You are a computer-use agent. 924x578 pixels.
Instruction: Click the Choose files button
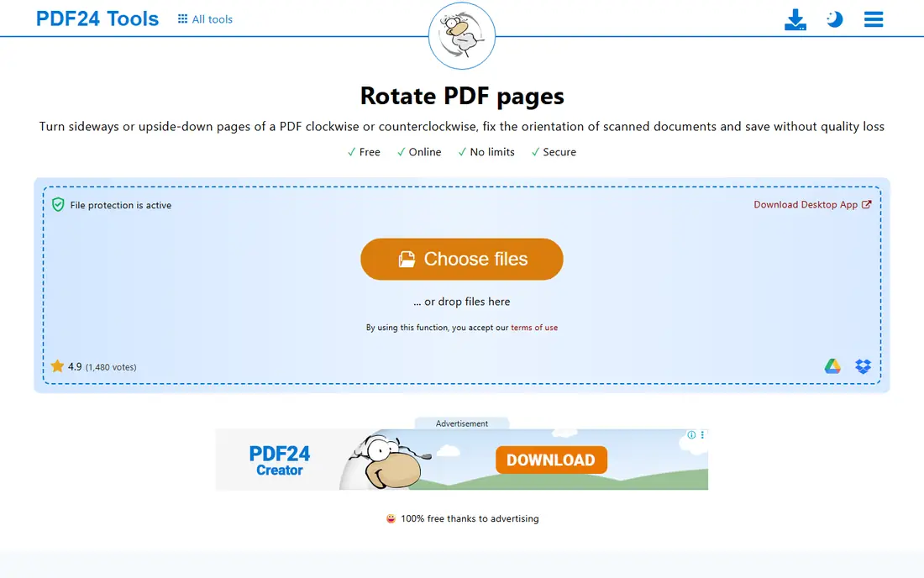pos(461,260)
